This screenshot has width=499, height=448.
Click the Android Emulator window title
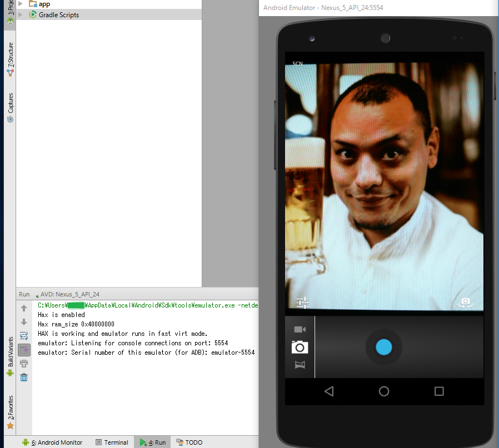pos(323,8)
